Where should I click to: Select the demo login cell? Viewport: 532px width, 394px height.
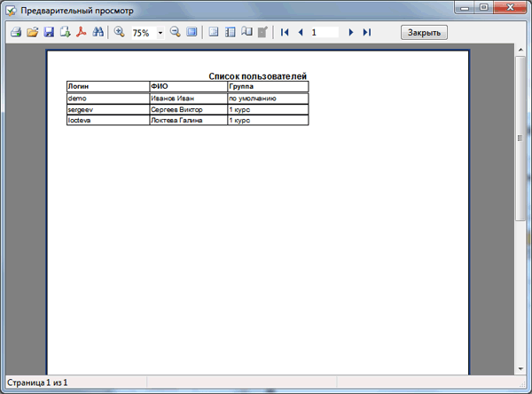click(108, 98)
